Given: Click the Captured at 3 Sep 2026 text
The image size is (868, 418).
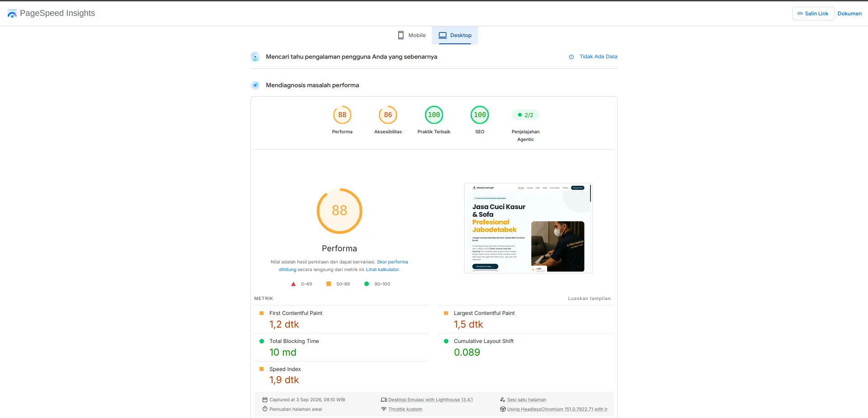Looking at the screenshot, I should (307, 400).
